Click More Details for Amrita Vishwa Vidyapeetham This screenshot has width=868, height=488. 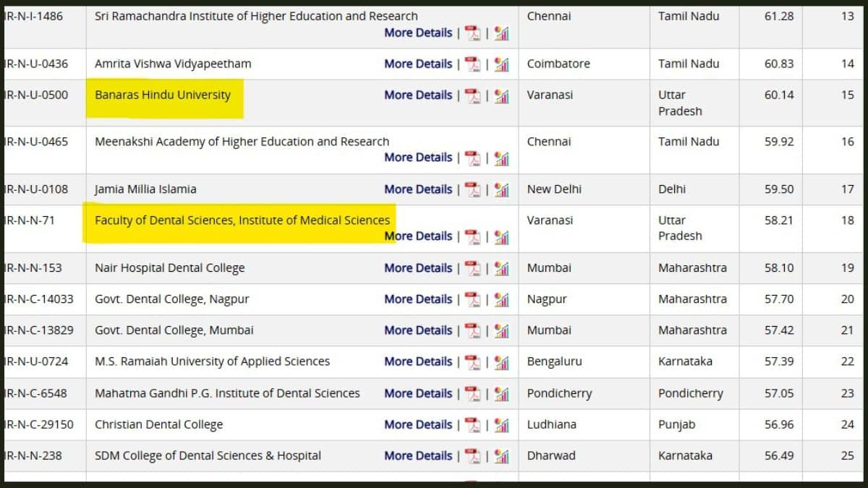click(418, 64)
